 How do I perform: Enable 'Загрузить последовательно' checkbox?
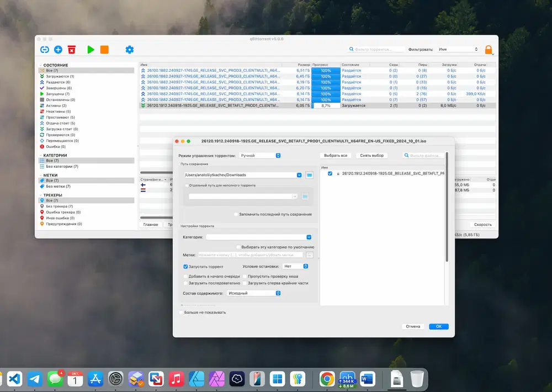pyautogui.click(x=185, y=283)
